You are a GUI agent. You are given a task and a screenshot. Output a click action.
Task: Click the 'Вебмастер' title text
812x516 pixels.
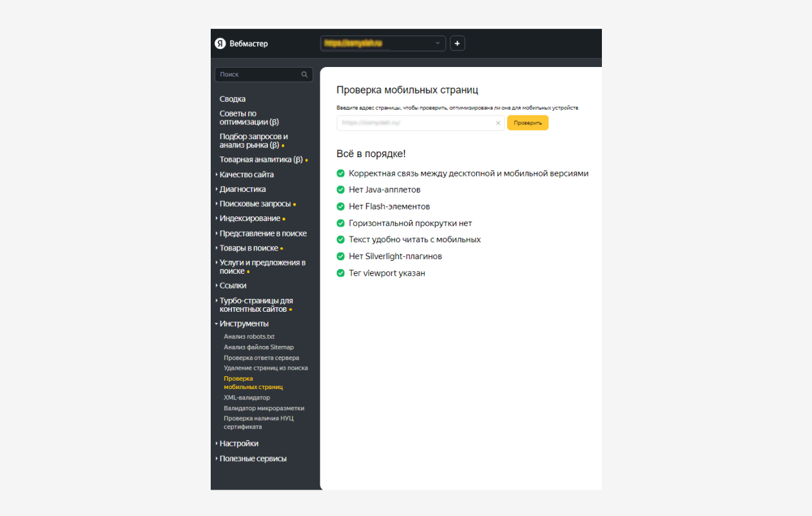click(x=249, y=44)
